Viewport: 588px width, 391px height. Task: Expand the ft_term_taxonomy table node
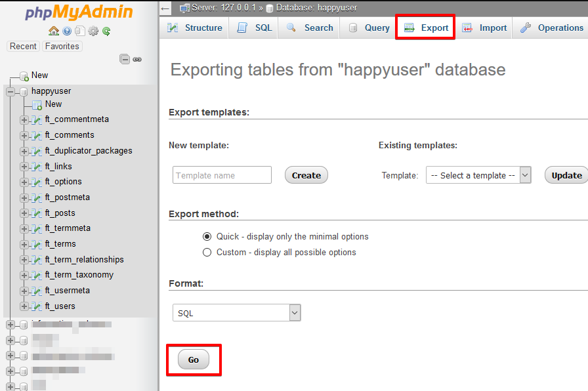24,276
